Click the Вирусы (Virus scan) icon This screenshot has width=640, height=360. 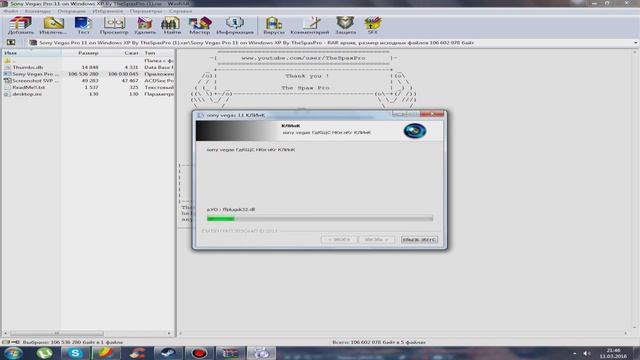coord(273,25)
